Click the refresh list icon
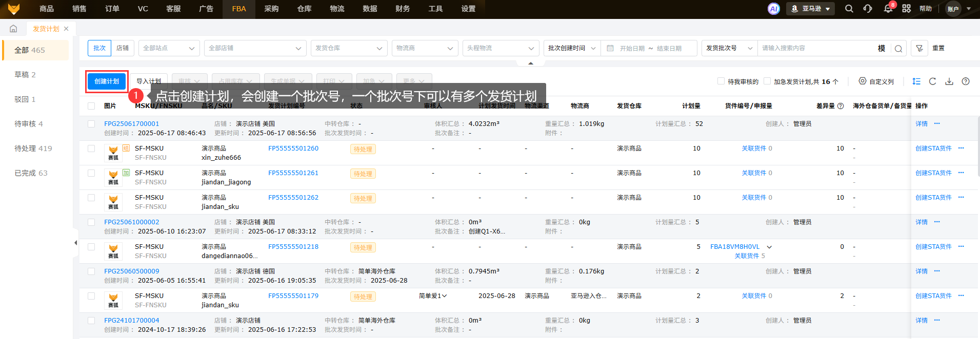This screenshot has width=980, height=339. pos(932,81)
